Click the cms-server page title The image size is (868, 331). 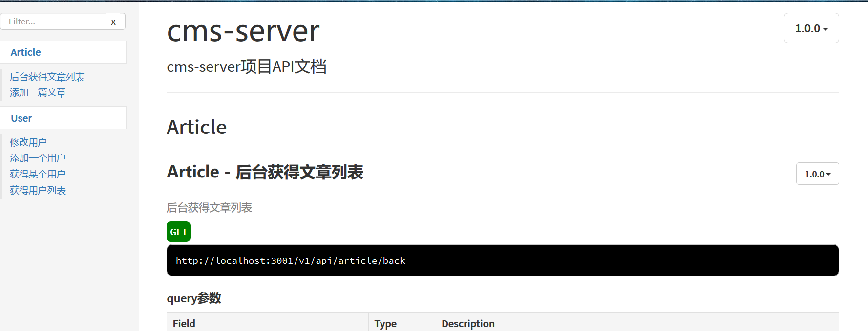pyautogui.click(x=243, y=31)
